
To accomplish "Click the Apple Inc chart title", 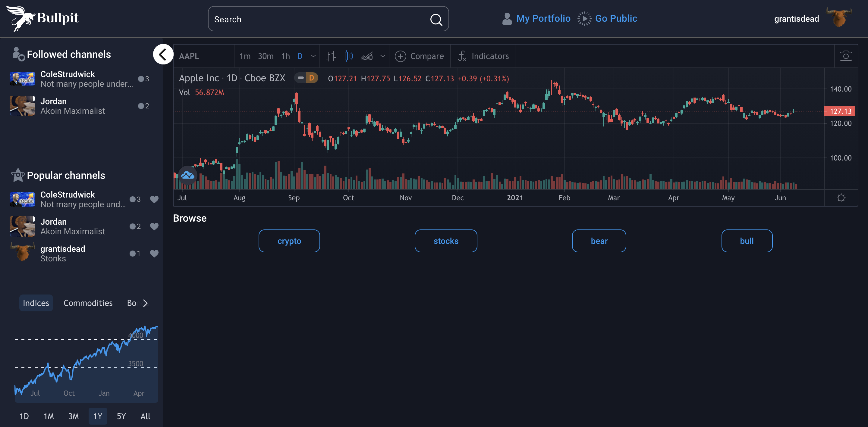I will [x=199, y=78].
